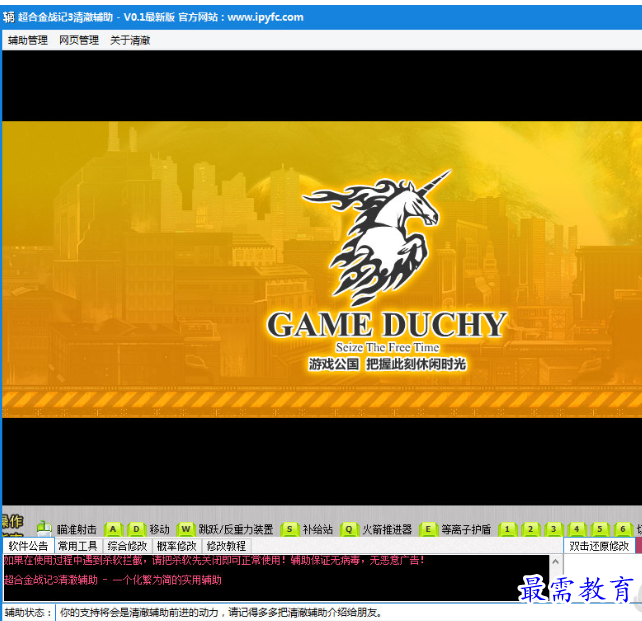This screenshot has width=642, height=621.
Task: Click the Game Duchy unicorn logo
Action: click(377, 238)
